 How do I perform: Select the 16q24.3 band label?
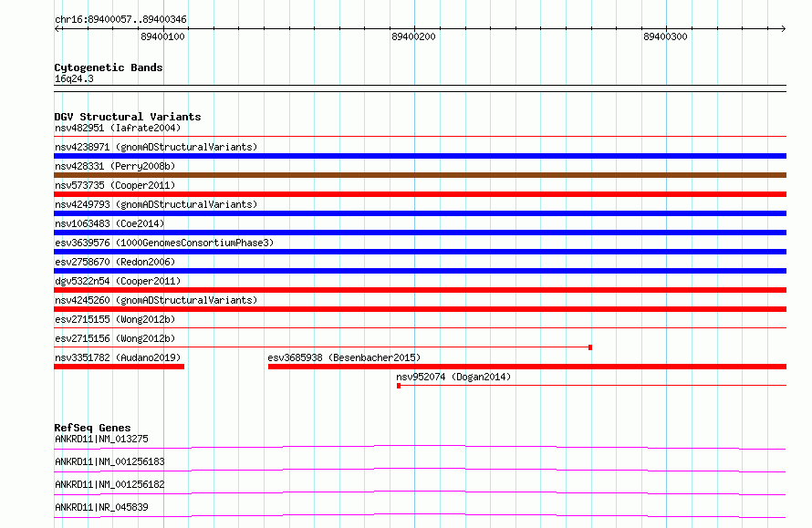(x=74, y=78)
